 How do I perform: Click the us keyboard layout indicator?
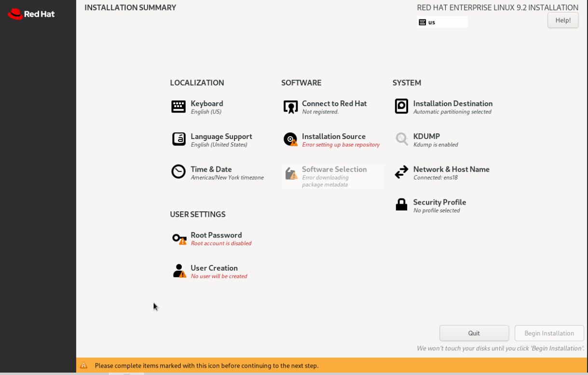tap(442, 22)
